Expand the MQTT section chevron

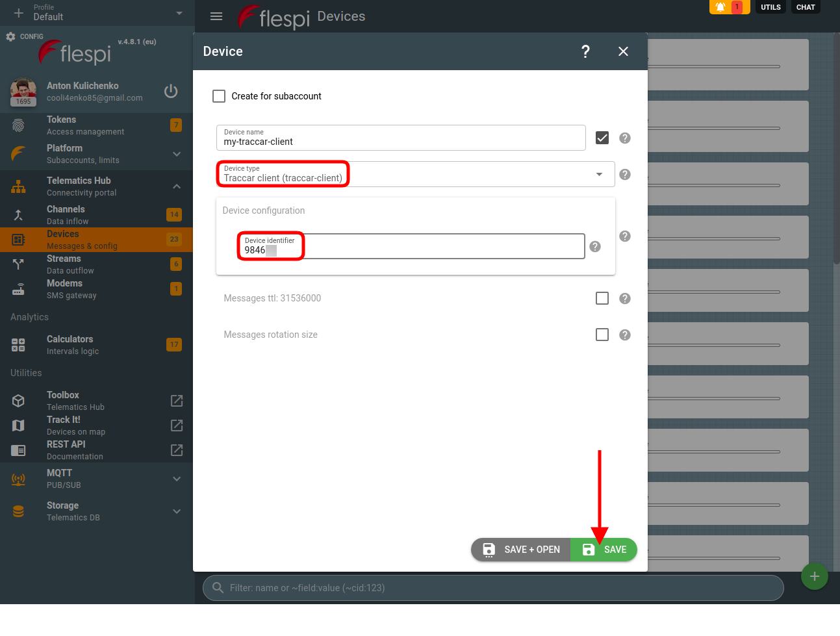coord(177,479)
